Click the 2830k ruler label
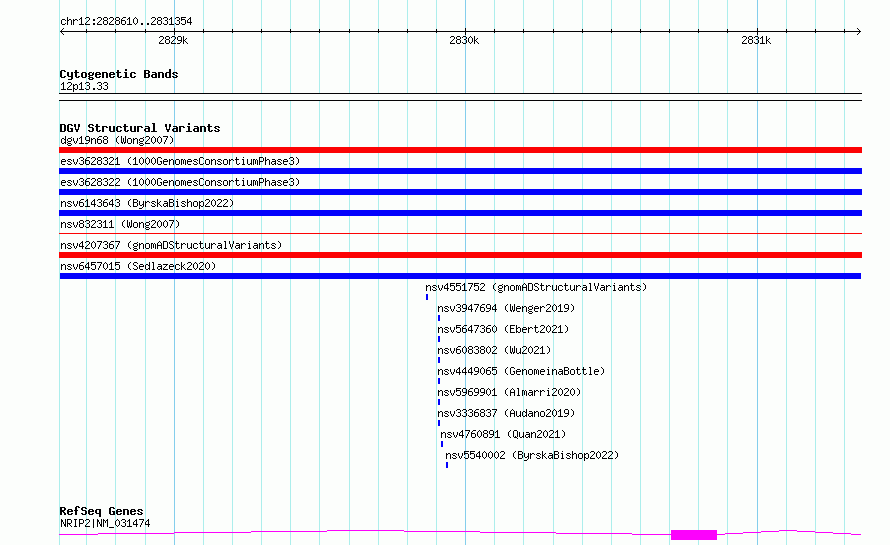This screenshot has height=545, width=890. [464, 40]
